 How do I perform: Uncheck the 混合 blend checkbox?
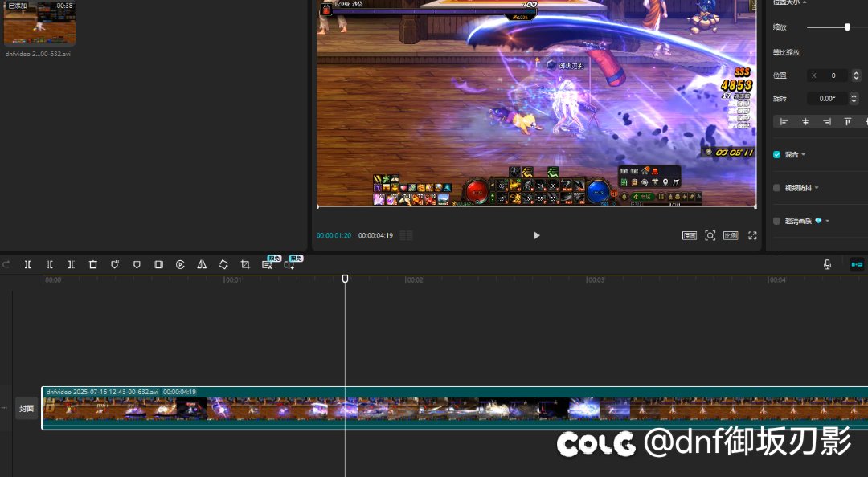[x=776, y=155]
